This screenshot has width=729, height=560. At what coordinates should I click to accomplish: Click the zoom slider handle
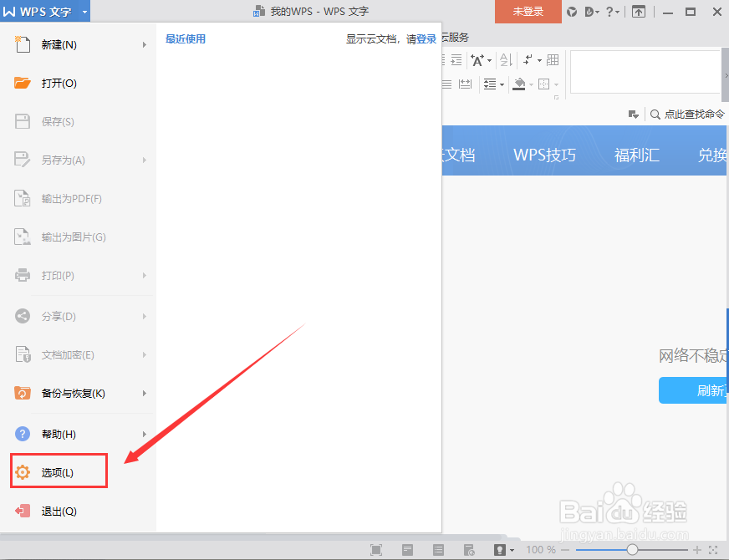coord(632,550)
